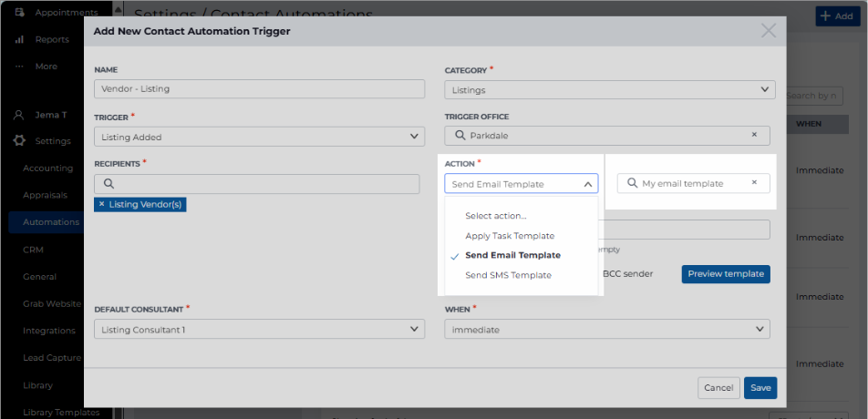Remove the Listing Vendor(s) recipient tag
Viewport: 868px width, 419px height.
(x=102, y=205)
